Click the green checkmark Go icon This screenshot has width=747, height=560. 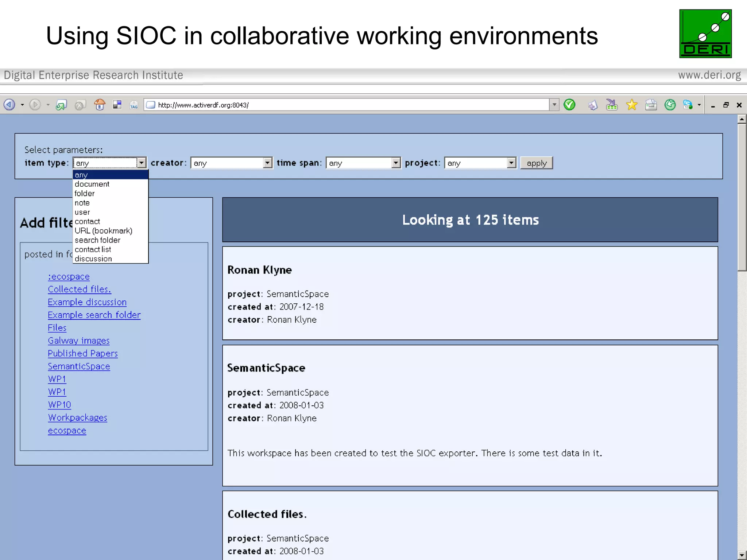coord(569,105)
